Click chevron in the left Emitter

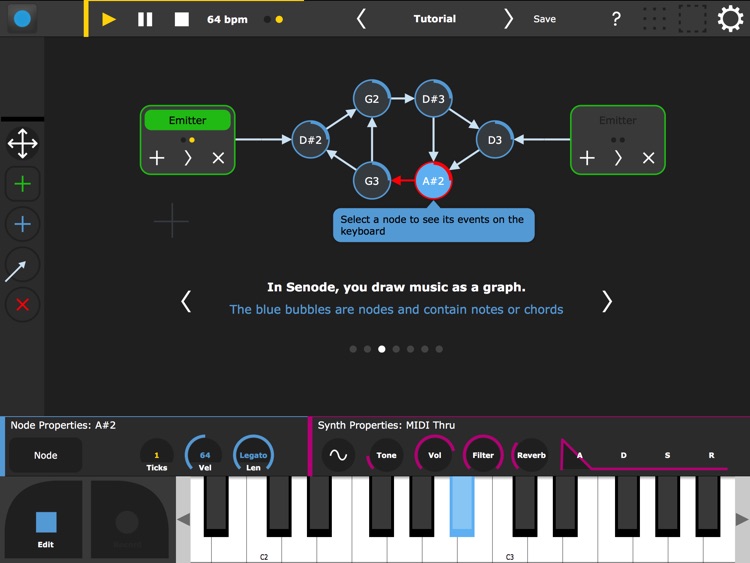click(188, 158)
